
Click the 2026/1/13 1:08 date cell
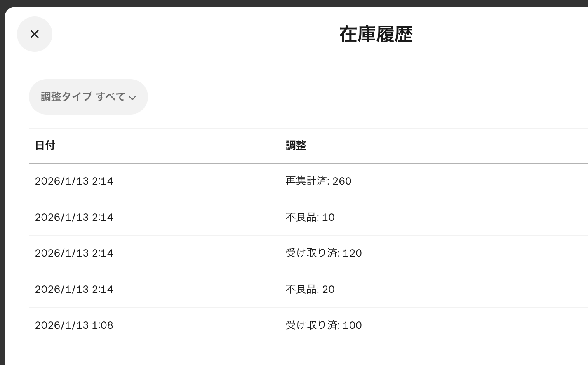74,325
